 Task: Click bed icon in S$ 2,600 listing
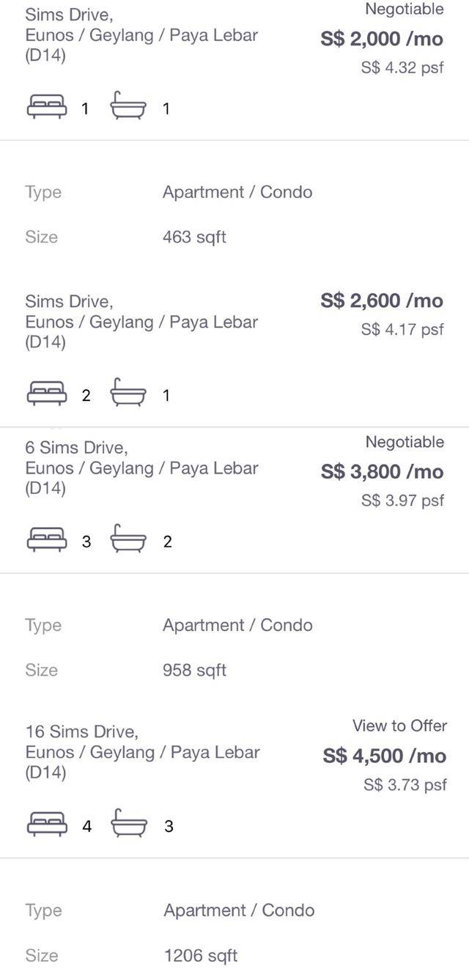47,394
